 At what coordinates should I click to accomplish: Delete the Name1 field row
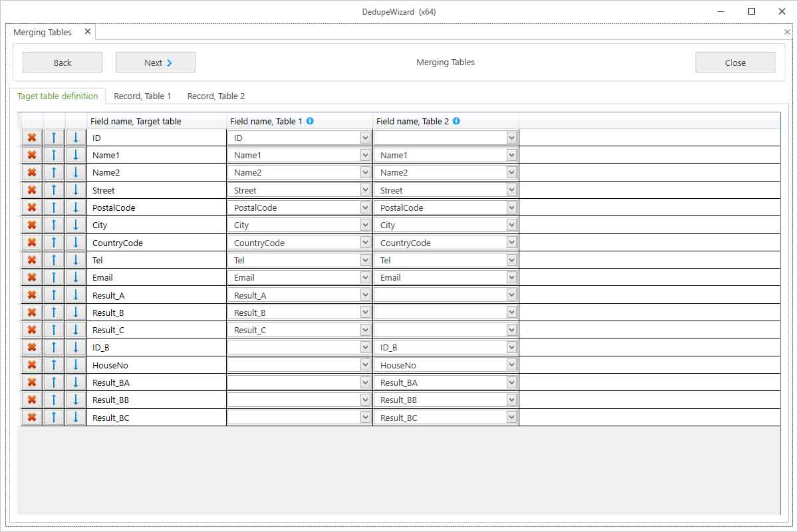(31, 155)
